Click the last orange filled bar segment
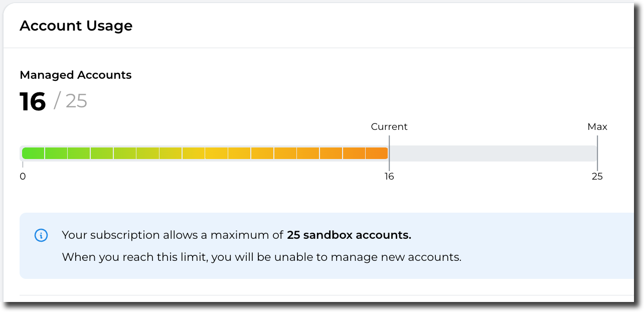 pyautogui.click(x=377, y=153)
